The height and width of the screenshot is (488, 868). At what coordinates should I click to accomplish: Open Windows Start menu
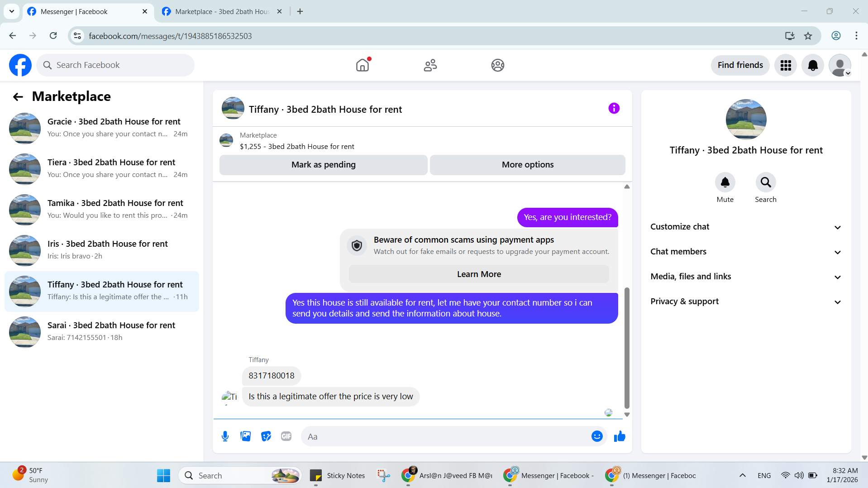point(163,476)
